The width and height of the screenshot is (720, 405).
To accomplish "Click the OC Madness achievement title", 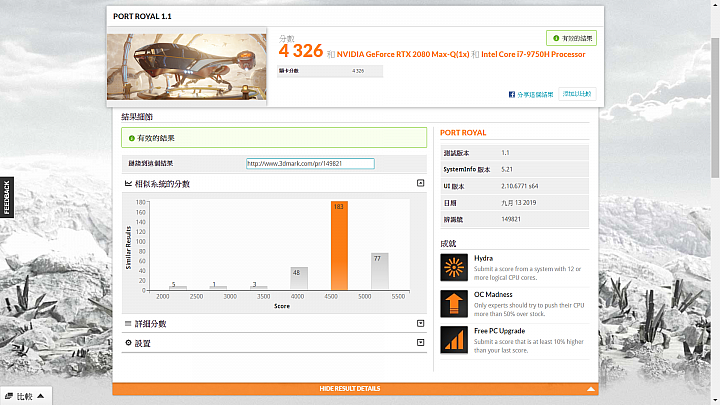I will 493,294.
